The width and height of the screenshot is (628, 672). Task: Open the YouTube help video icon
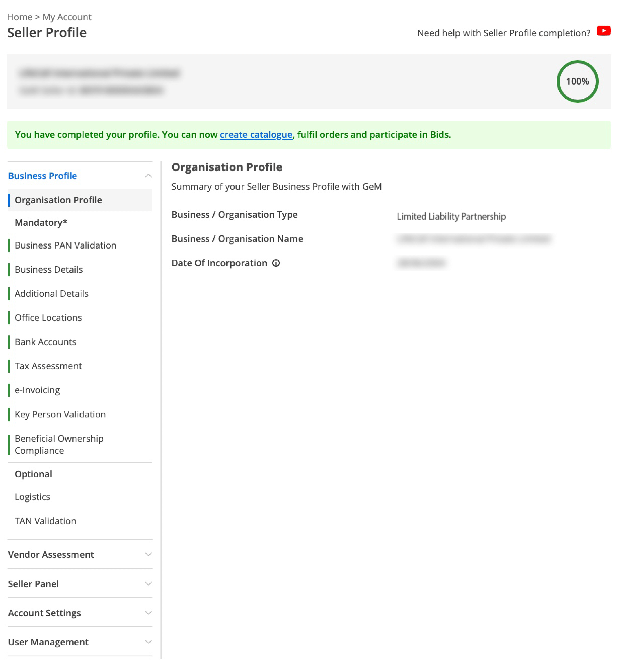(x=604, y=31)
